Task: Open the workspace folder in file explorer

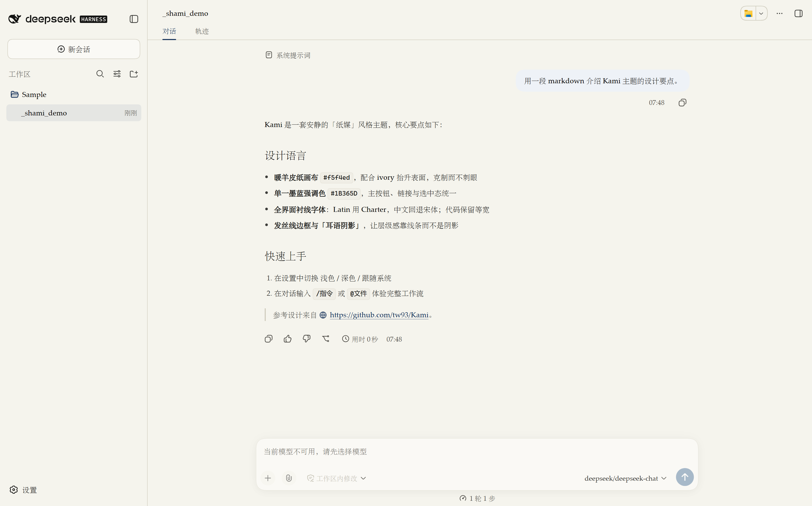Action: (x=748, y=13)
